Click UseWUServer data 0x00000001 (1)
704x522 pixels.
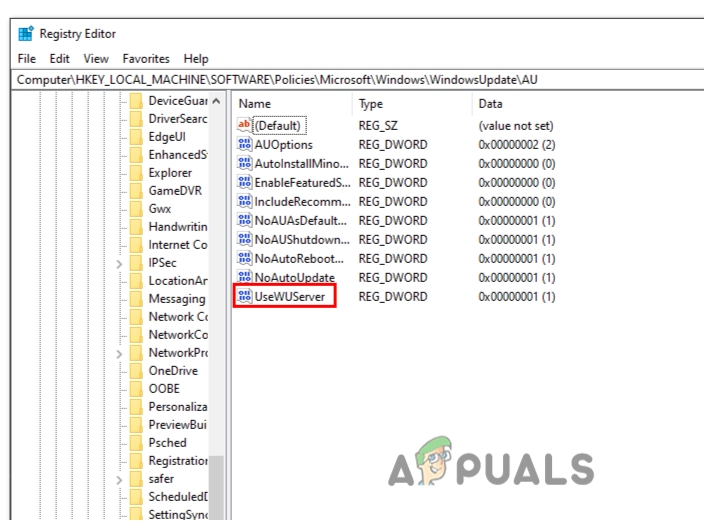[x=517, y=297]
